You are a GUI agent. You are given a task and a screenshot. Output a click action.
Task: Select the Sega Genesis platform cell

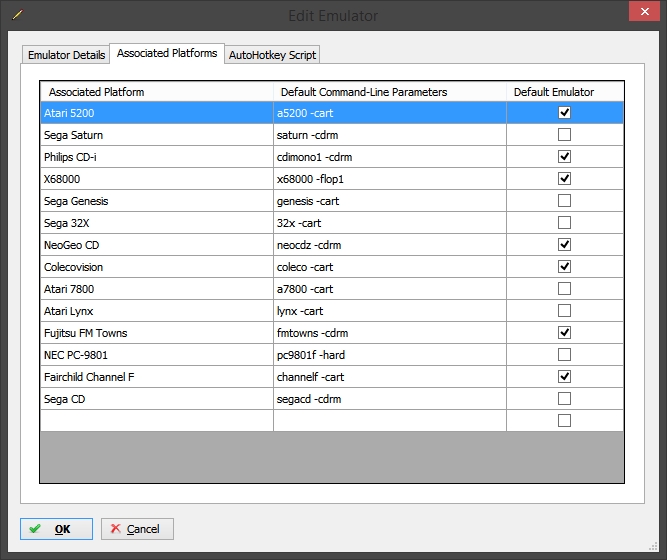point(157,201)
